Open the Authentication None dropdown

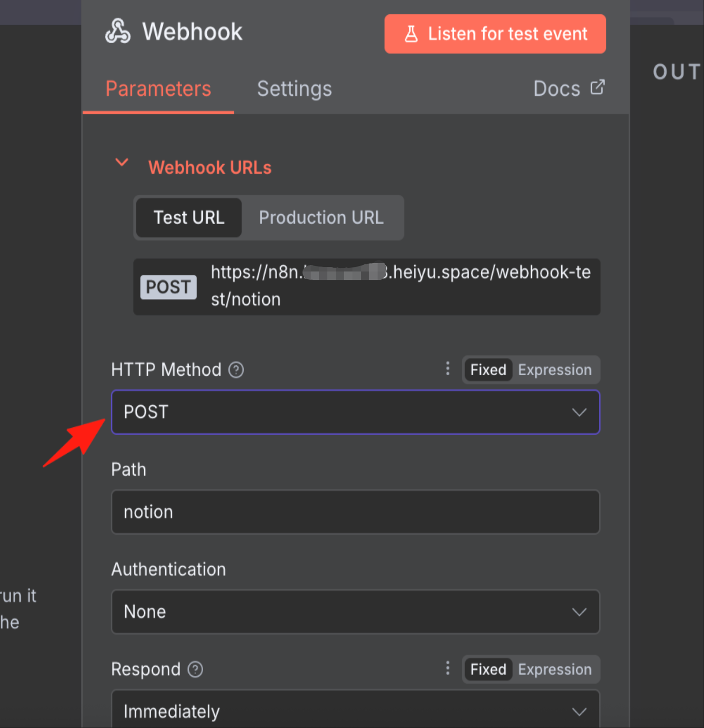pos(356,612)
